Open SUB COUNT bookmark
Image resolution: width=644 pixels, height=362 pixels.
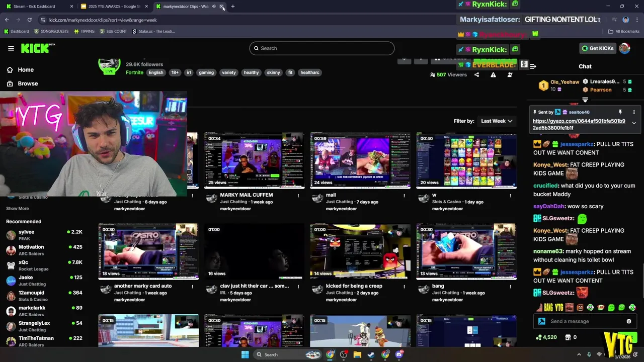click(113, 31)
